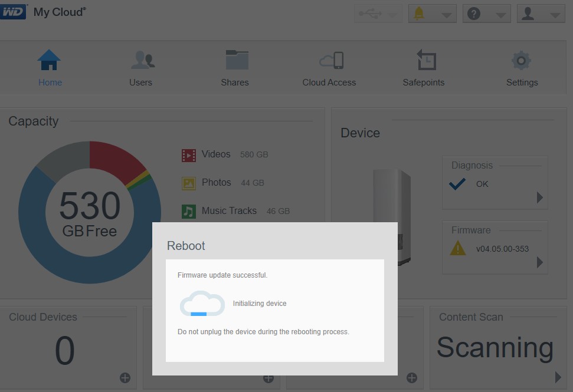Open the Safepoints tab
Image resolution: width=573 pixels, height=392 pixels.
[x=424, y=68]
